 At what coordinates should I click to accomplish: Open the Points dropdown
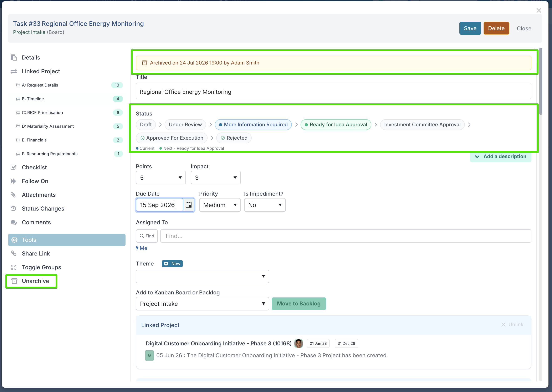(x=161, y=178)
